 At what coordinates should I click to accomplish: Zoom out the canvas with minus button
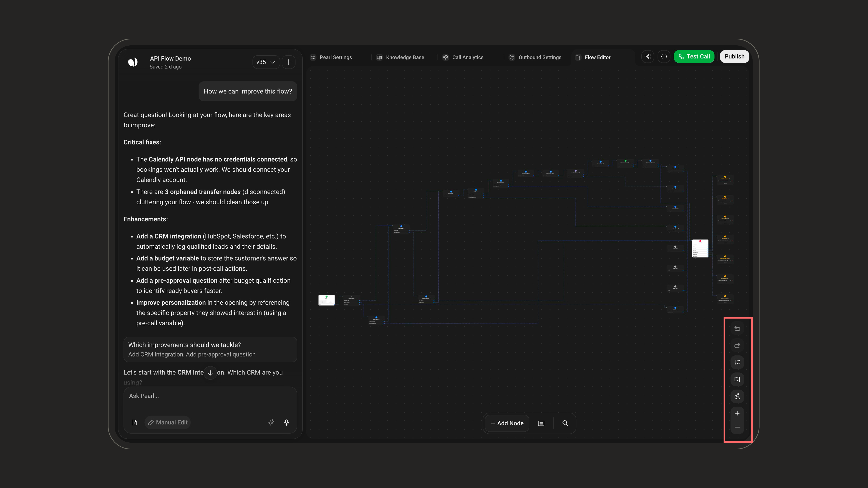[x=737, y=427]
